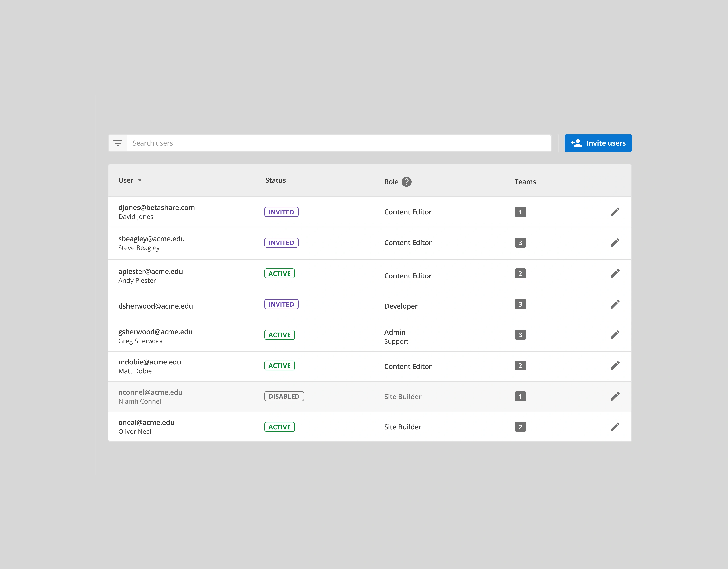Click the INVITED badge for David Jones

pos(281,212)
